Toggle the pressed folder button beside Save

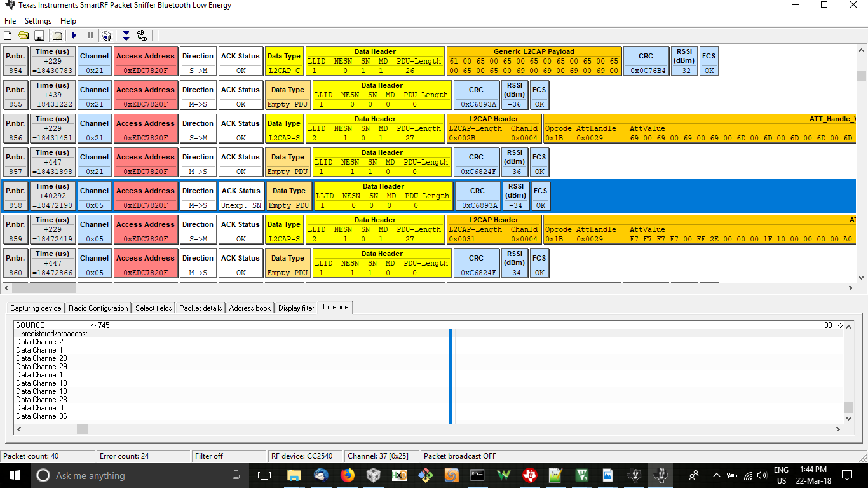point(57,36)
